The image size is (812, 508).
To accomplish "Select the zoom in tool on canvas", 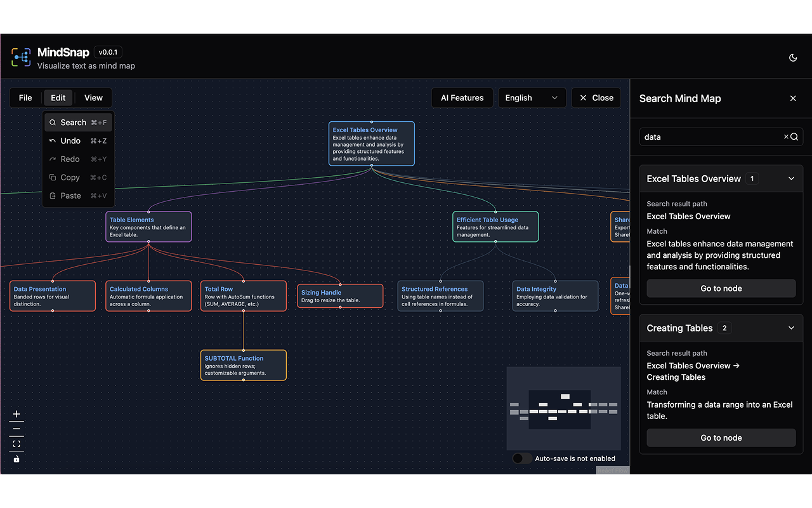I will coord(16,414).
